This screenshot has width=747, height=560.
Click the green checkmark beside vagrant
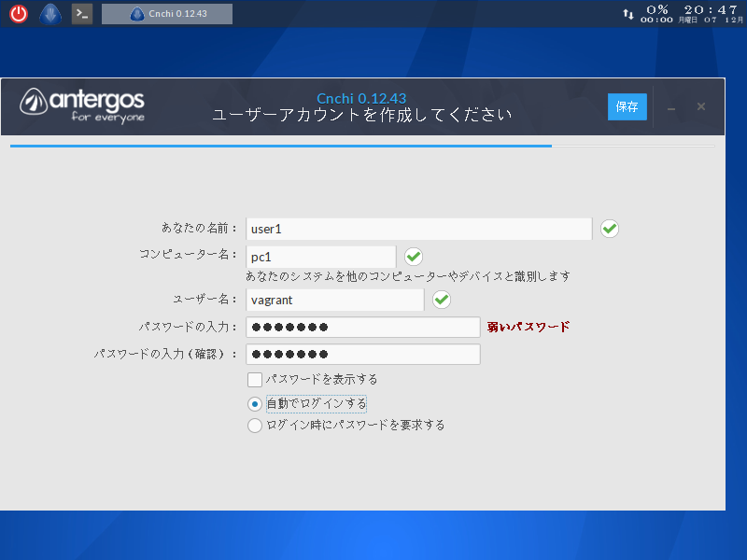441,300
